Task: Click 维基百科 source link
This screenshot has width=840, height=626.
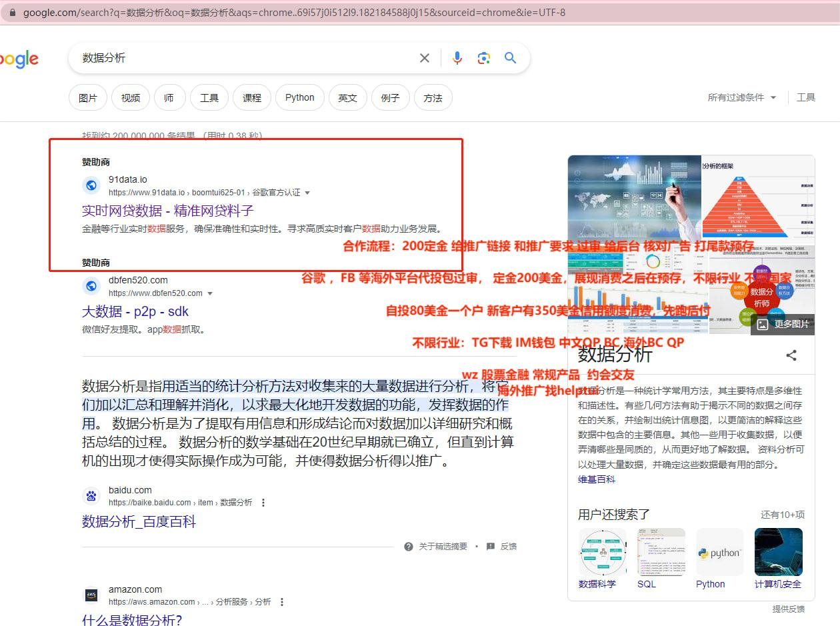Action: point(597,479)
